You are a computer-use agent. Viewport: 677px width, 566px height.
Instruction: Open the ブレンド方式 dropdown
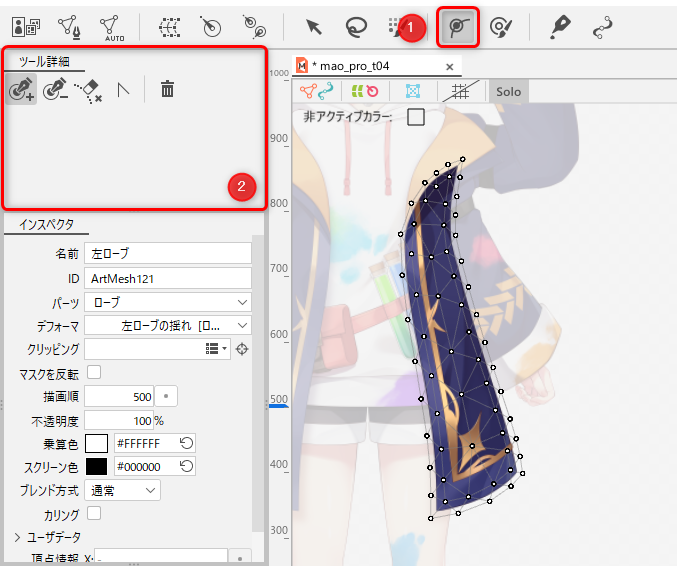pyautogui.click(x=122, y=490)
